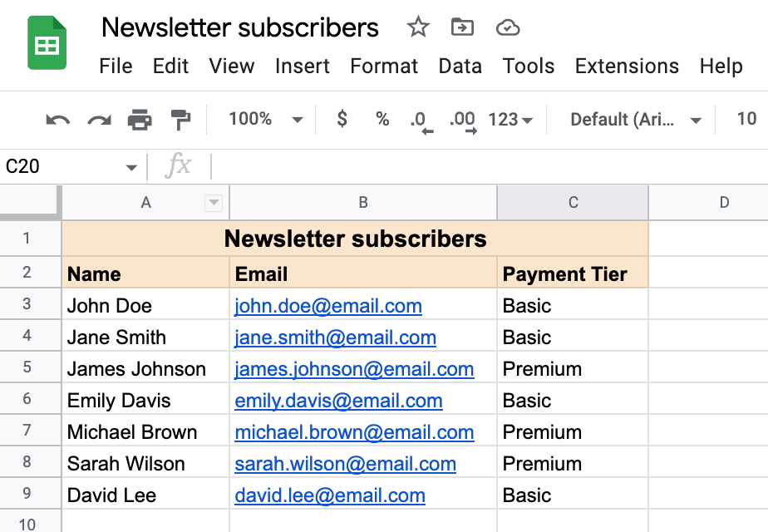Move spreadsheet to a folder
Screen dimensions: 768x532
click(462, 27)
